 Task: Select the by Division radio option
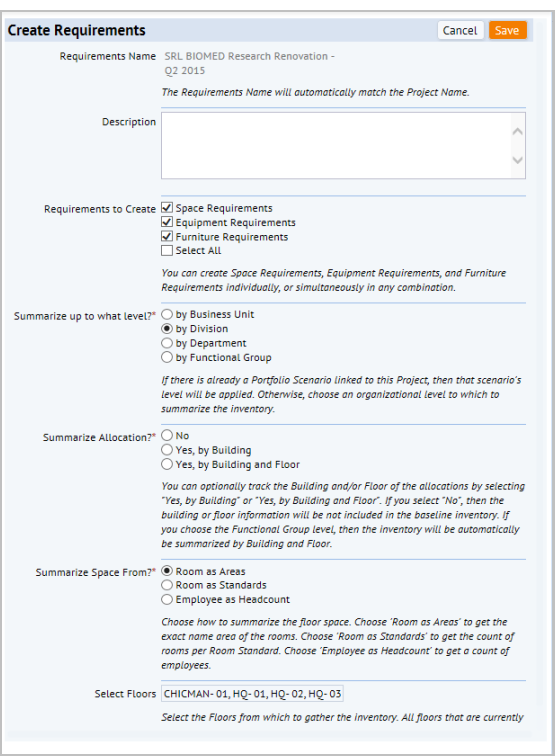pyautogui.click(x=167, y=329)
